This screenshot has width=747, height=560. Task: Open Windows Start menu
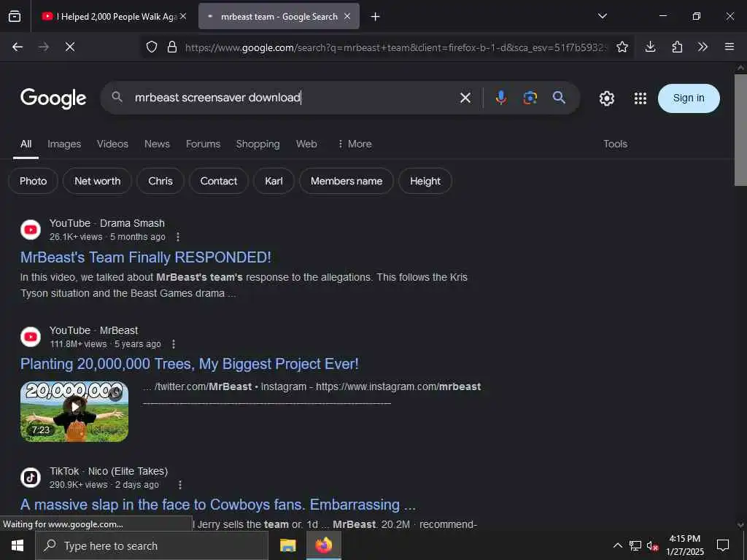pos(18,545)
